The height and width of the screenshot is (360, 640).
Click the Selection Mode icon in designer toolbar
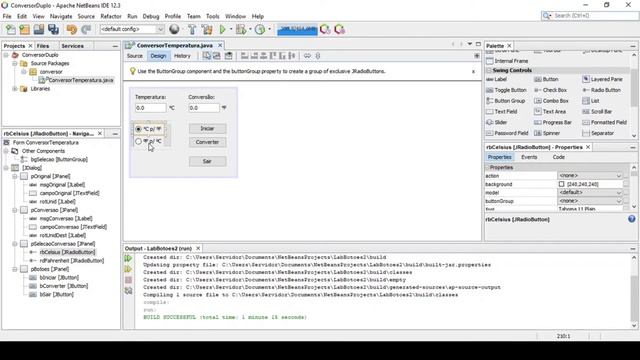207,56
